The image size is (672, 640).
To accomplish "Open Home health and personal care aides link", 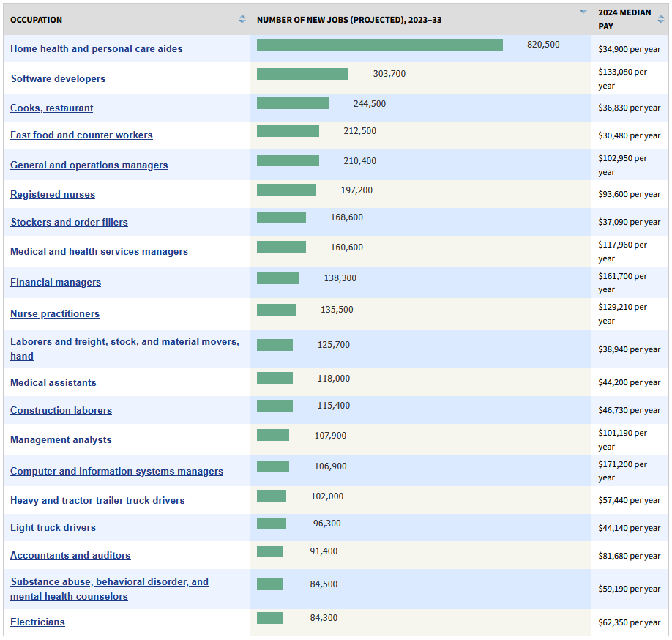I will [x=97, y=49].
